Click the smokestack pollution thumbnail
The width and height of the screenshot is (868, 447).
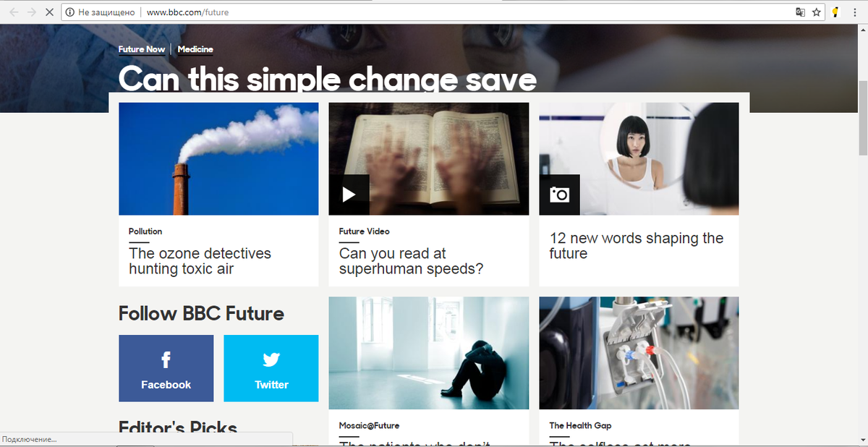(x=218, y=158)
